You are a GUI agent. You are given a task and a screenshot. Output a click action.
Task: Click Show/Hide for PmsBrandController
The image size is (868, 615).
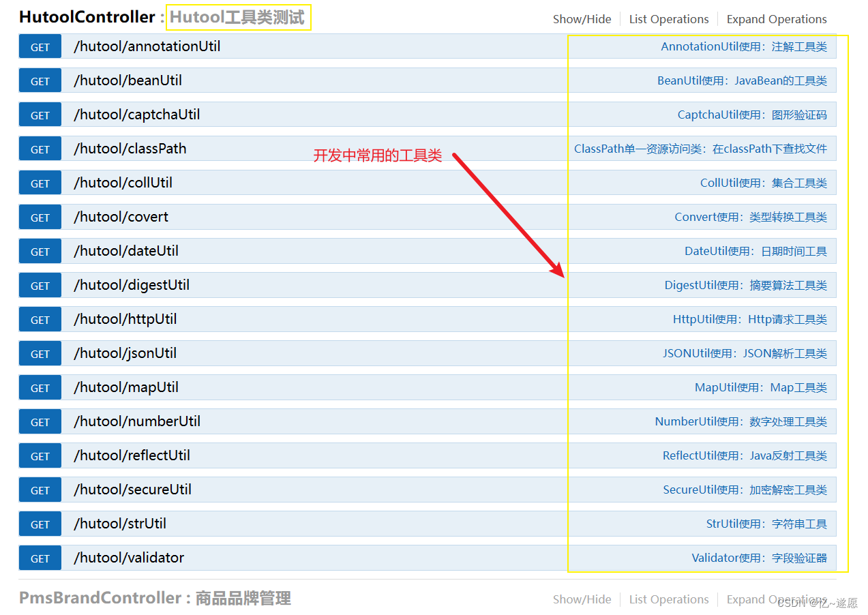click(x=582, y=599)
